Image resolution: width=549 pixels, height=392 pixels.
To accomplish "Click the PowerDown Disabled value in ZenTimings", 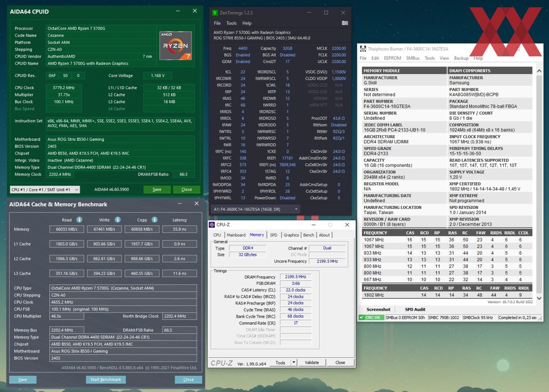I will pyautogui.click(x=287, y=198).
